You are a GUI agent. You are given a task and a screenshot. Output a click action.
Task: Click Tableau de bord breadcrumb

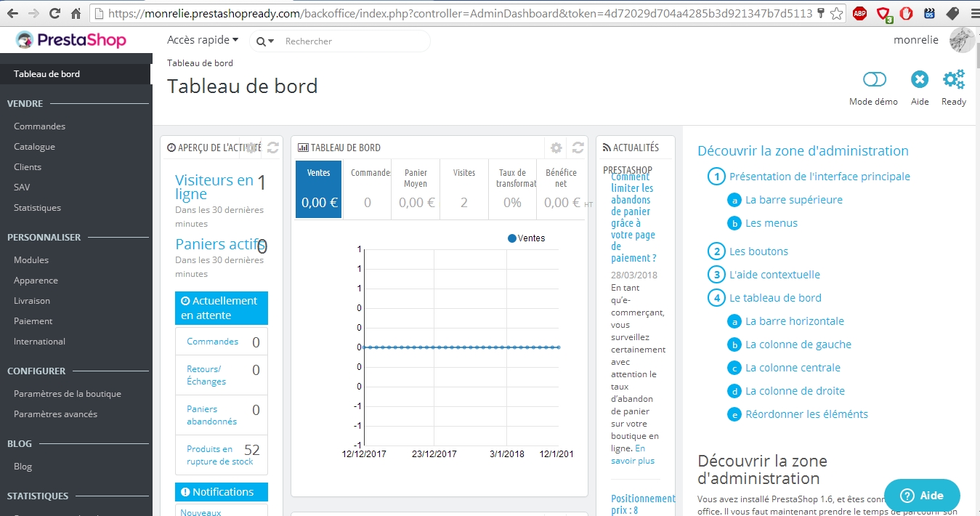pos(200,63)
